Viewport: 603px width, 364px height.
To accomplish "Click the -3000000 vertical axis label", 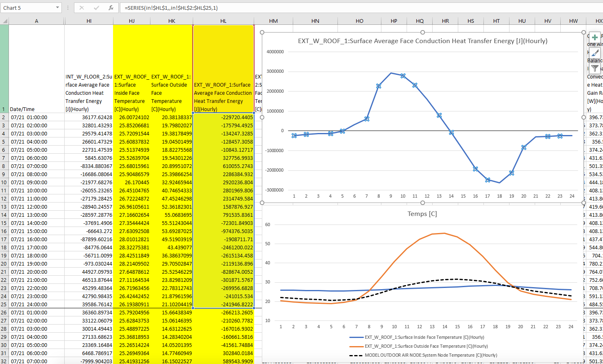I will 274,190.
